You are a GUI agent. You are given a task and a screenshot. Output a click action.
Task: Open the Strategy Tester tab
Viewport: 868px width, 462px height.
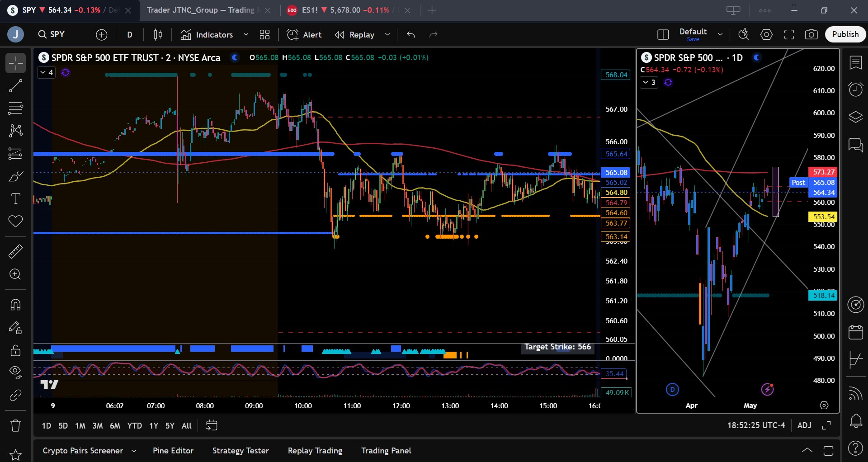coord(241,451)
